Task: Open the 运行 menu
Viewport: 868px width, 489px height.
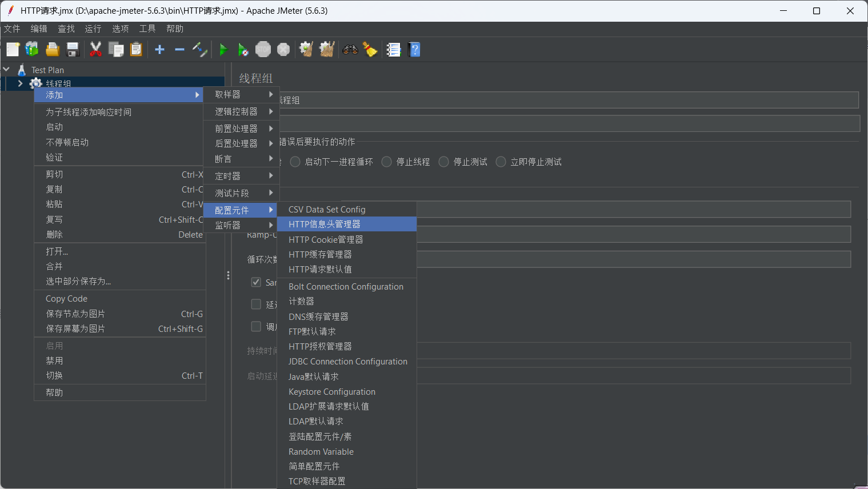Action: (x=93, y=29)
